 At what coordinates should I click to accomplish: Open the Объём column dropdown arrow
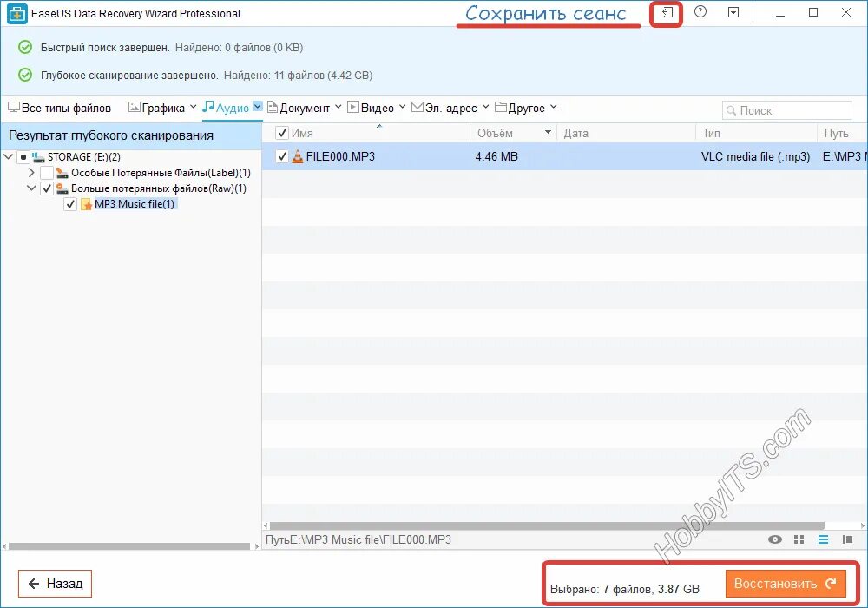point(548,132)
